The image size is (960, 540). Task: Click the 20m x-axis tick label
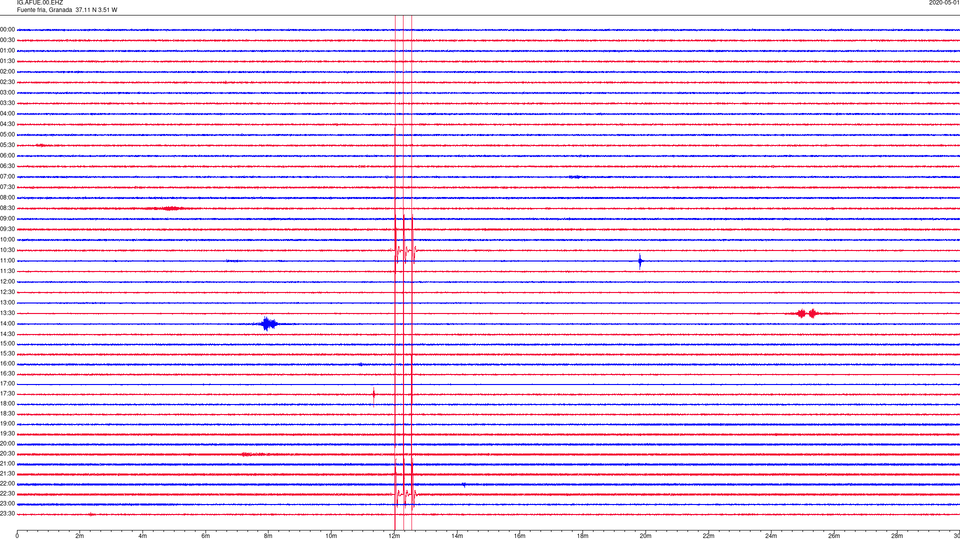pyautogui.click(x=645, y=536)
